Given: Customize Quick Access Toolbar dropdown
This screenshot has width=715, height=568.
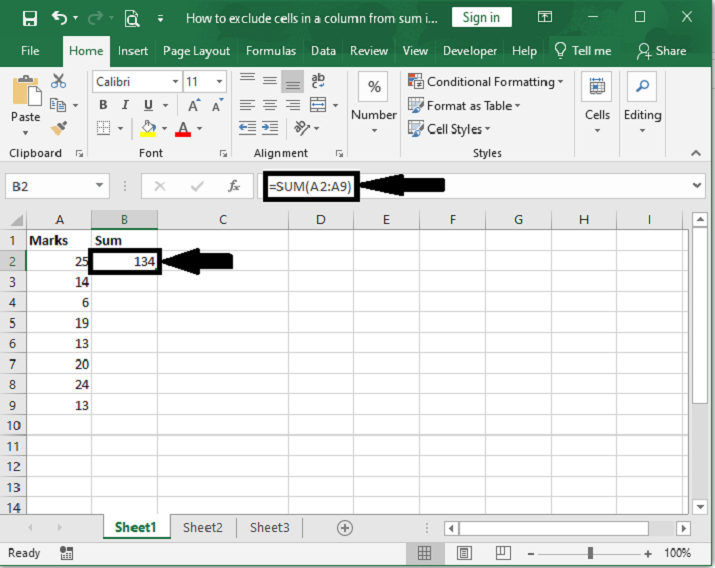Looking at the screenshot, I should (160, 19).
